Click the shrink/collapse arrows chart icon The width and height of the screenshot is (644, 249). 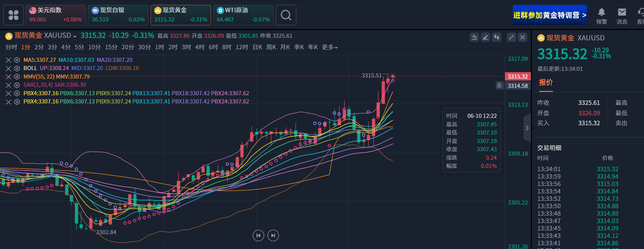click(511, 37)
